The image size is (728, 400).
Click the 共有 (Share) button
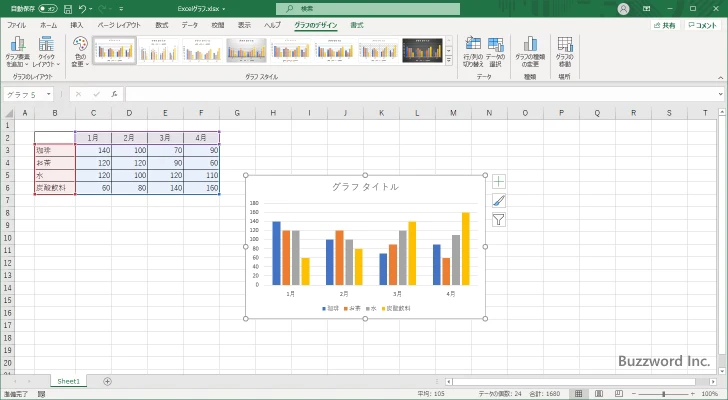tap(665, 26)
